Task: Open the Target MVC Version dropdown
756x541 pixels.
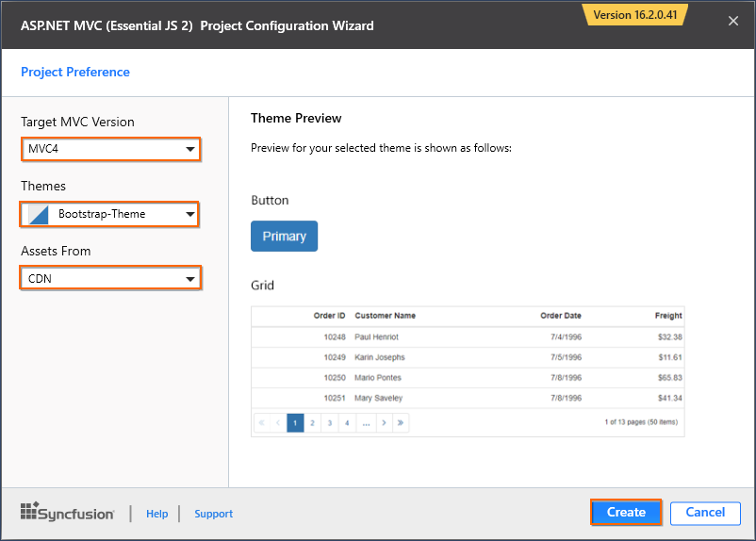Action: pyautogui.click(x=110, y=149)
